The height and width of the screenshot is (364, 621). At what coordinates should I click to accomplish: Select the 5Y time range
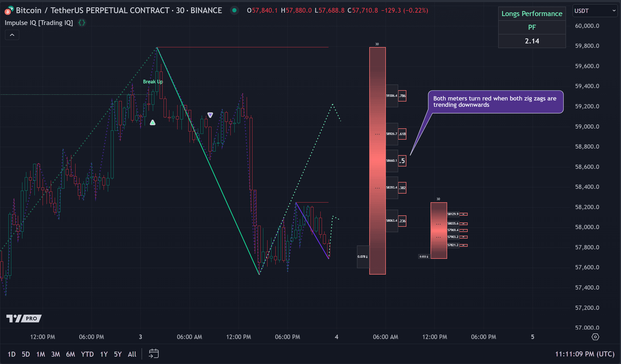click(x=118, y=354)
